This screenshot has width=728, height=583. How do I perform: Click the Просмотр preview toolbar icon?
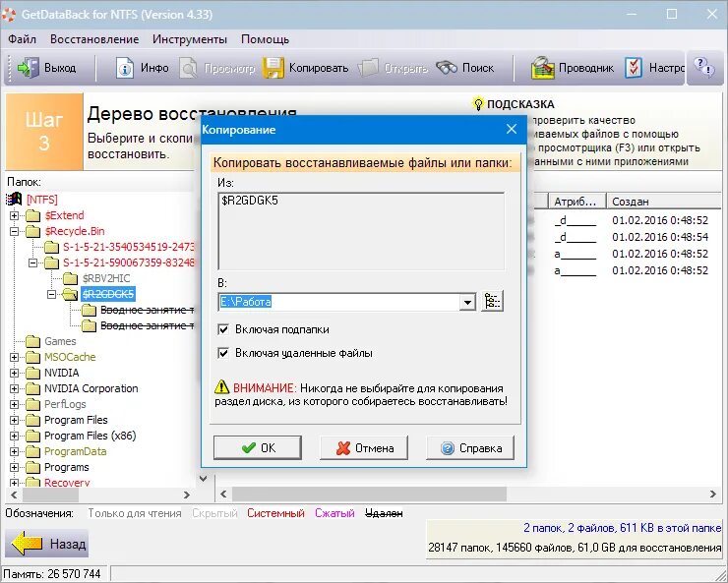tap(189, 68)
